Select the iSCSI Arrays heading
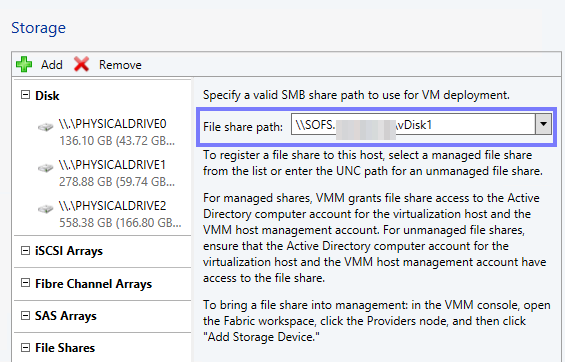 pyautogui.click(x=69, y=251)
